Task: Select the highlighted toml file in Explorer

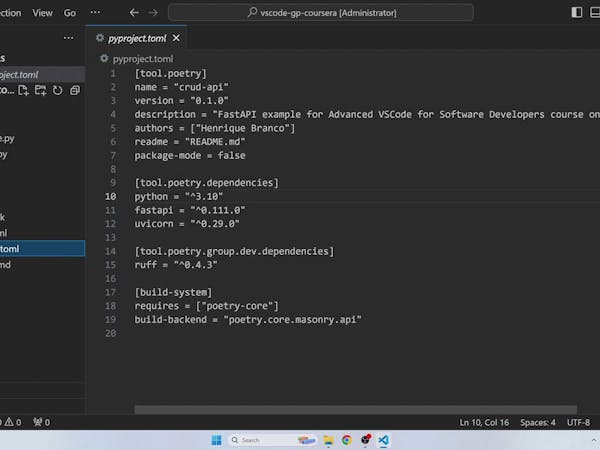Action: coord(42,249)
